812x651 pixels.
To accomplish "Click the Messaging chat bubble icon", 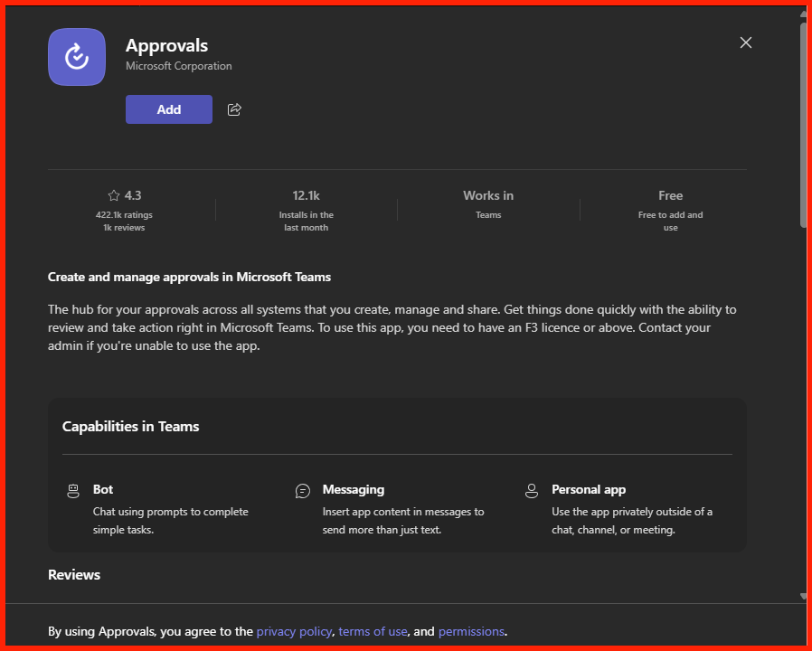I will point(302,491).
